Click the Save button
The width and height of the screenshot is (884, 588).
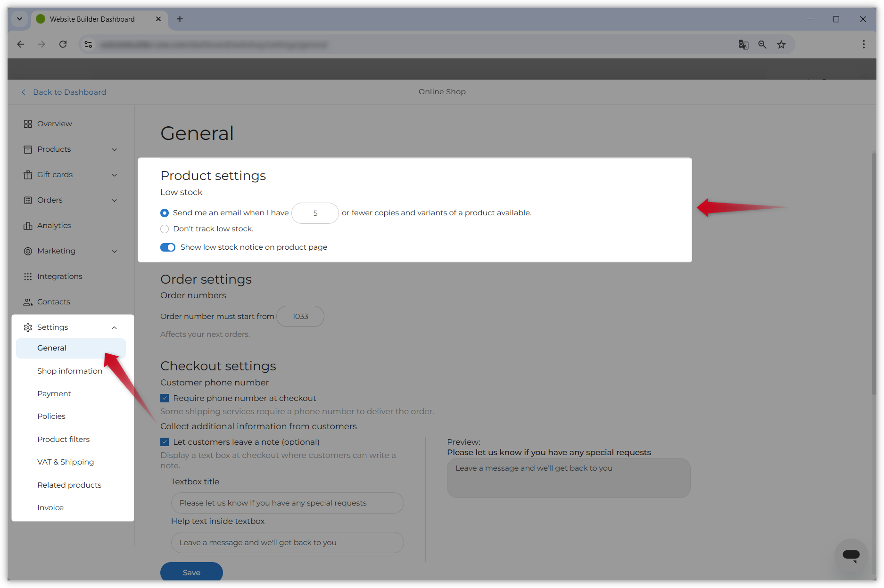point(191,572)
